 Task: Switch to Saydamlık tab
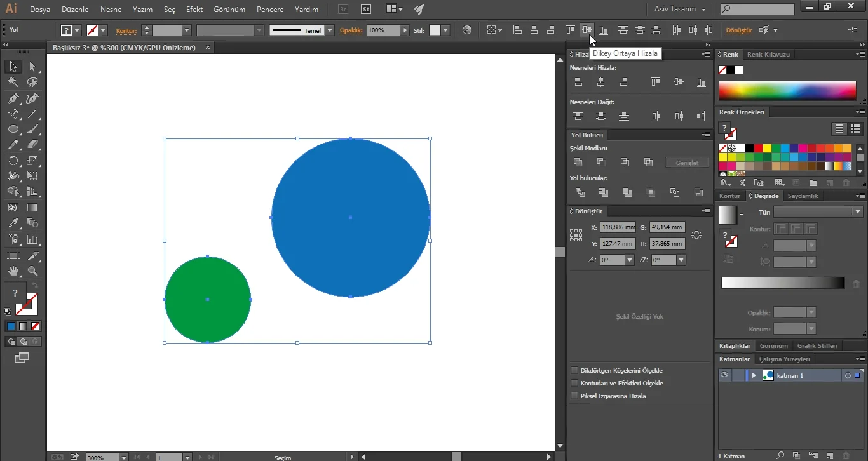click(803, 196)
